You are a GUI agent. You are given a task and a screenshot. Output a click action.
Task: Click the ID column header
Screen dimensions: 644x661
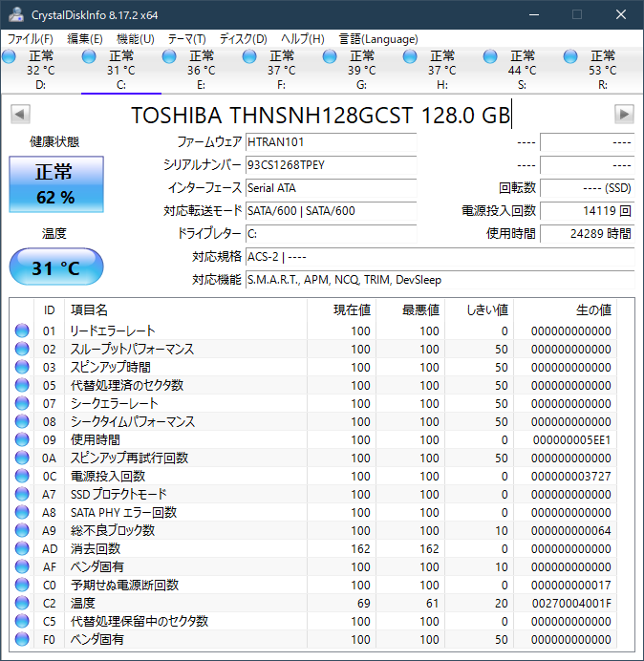pyautogui.click(x=50, y=310)
